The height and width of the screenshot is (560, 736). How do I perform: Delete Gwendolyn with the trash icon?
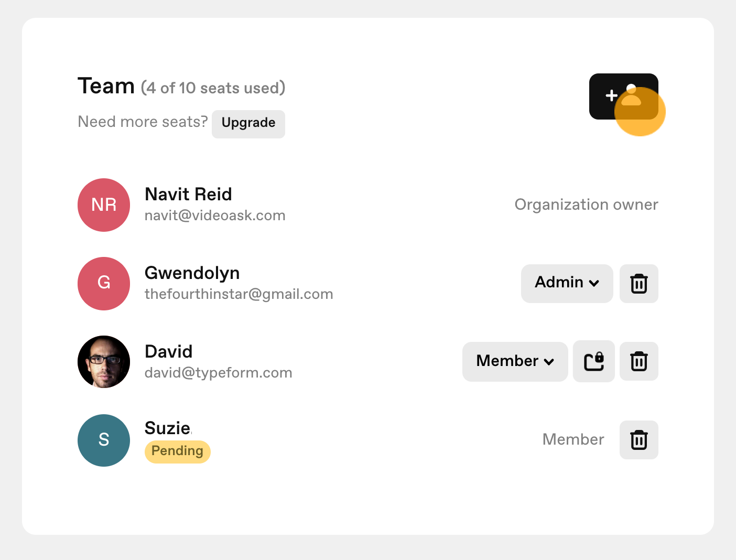pyautogui.click(x=638, y=284)
